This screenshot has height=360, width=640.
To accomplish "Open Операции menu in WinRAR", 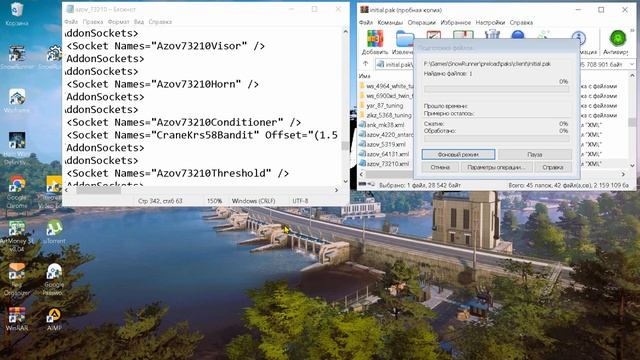I will click(x=422, y=22).
